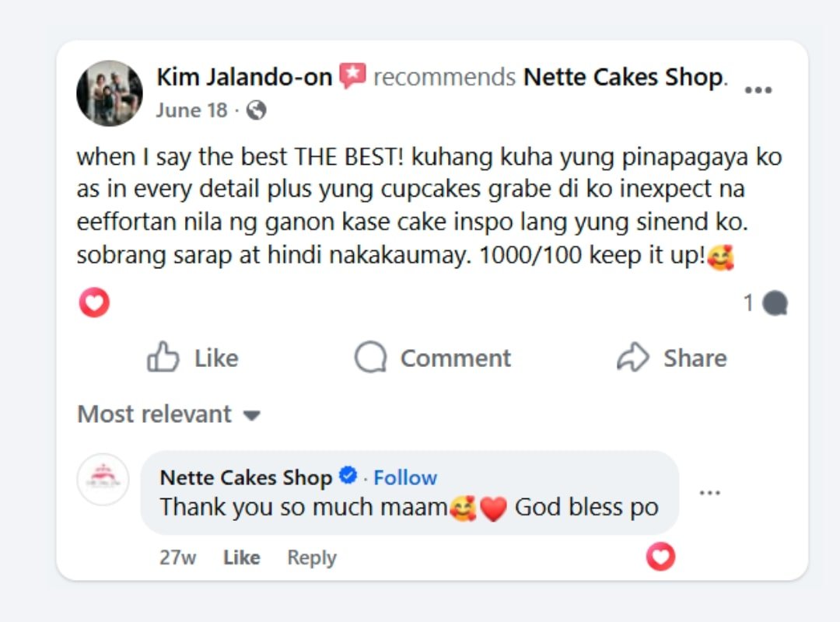This screenshot has width=840, height=622.
Task: Share the recommendation post
Action: [672, 358]
